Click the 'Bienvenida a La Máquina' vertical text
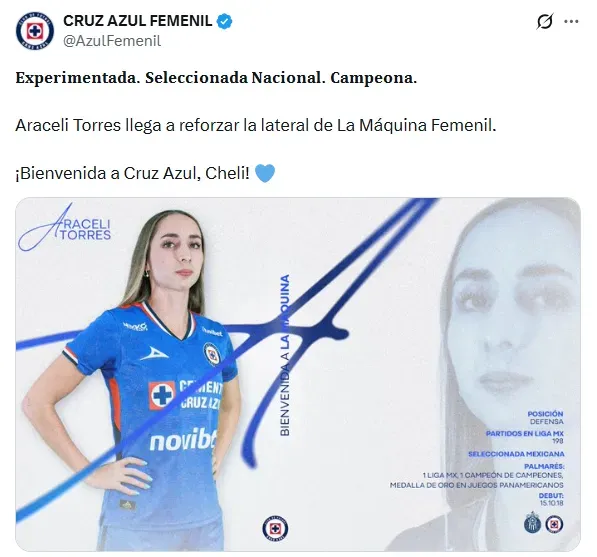Screen dimensions: 597x557 point(285,355)
